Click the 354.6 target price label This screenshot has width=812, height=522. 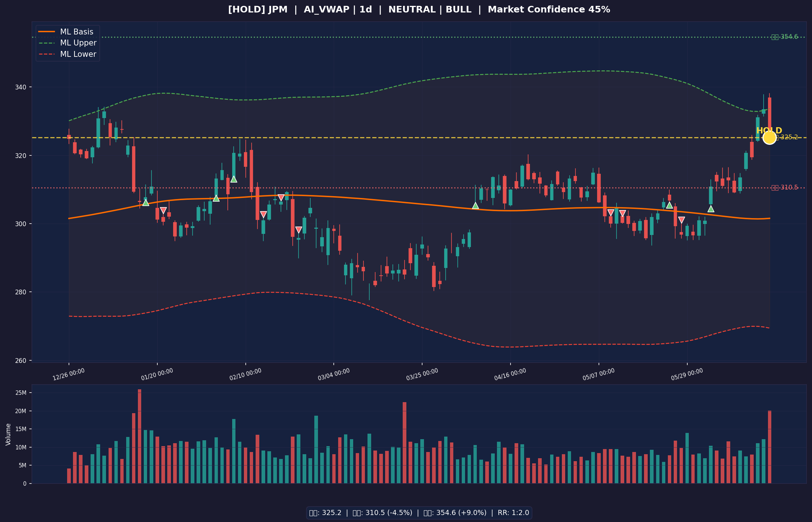click(x=784, y=37)
